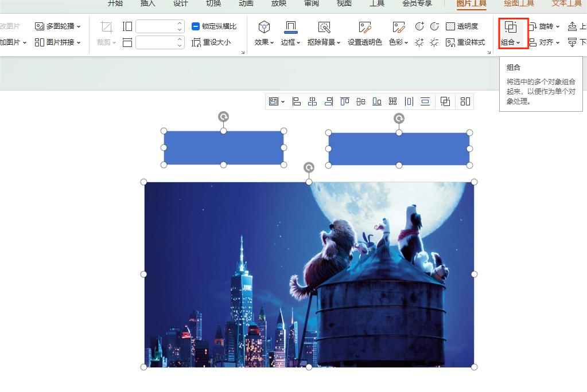587x392 pixels.
Task: Switch to the 开始 tab
Action: 115,3
